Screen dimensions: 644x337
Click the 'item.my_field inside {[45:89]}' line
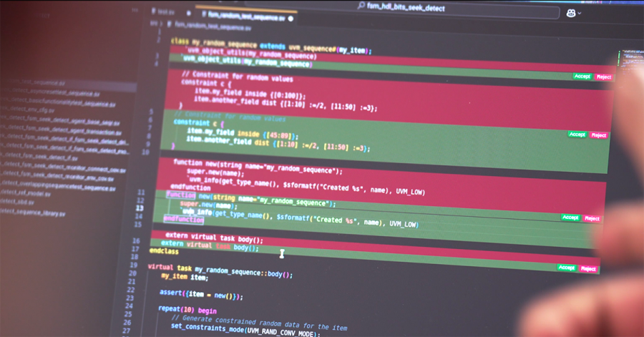[x=243, y=133]
